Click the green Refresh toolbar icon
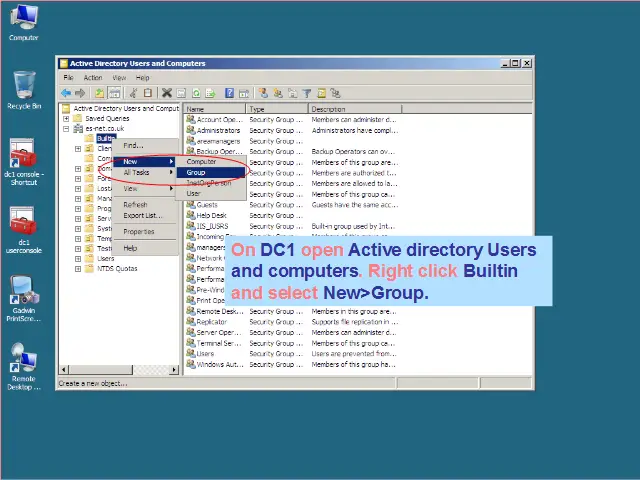640x480 pixels. pos(196,93)
